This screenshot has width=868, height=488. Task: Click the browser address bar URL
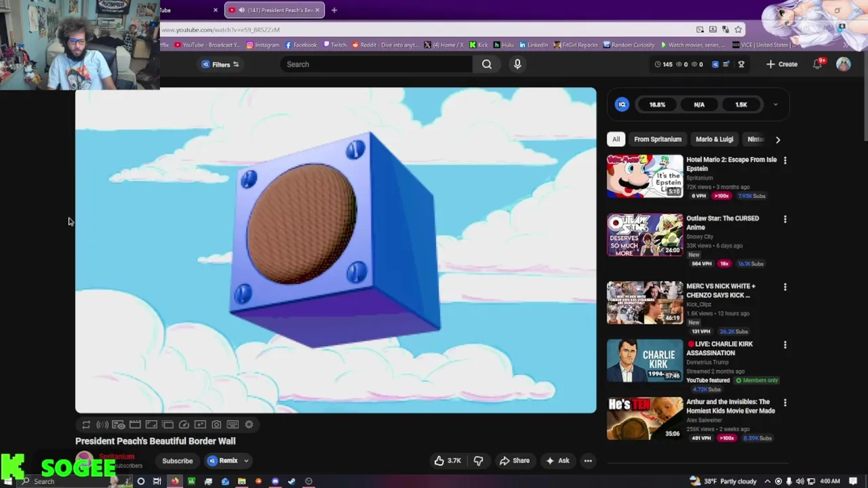pyautogui.click(x=220, y=30)
